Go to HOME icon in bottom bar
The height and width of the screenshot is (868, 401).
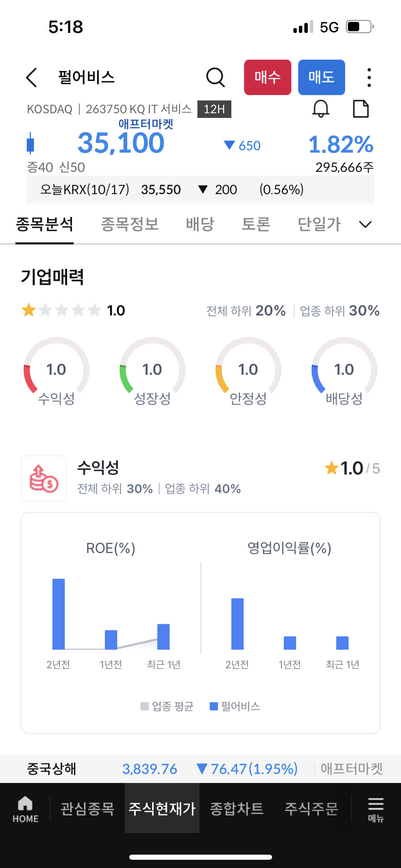pos(25,809)
